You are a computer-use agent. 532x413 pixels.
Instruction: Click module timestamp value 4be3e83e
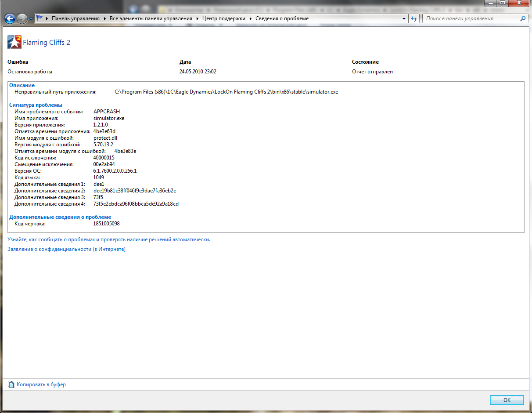click(x=125, y=151)
